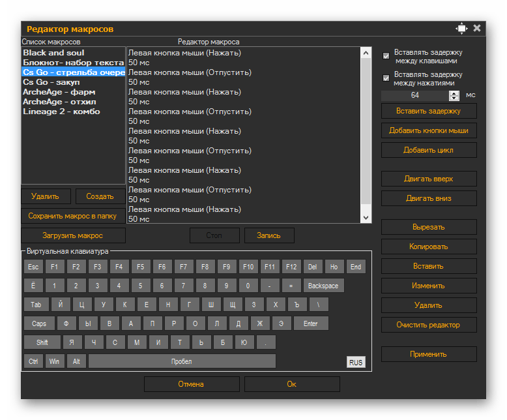Click F1 key on virtual keyboard

(54, 267)
